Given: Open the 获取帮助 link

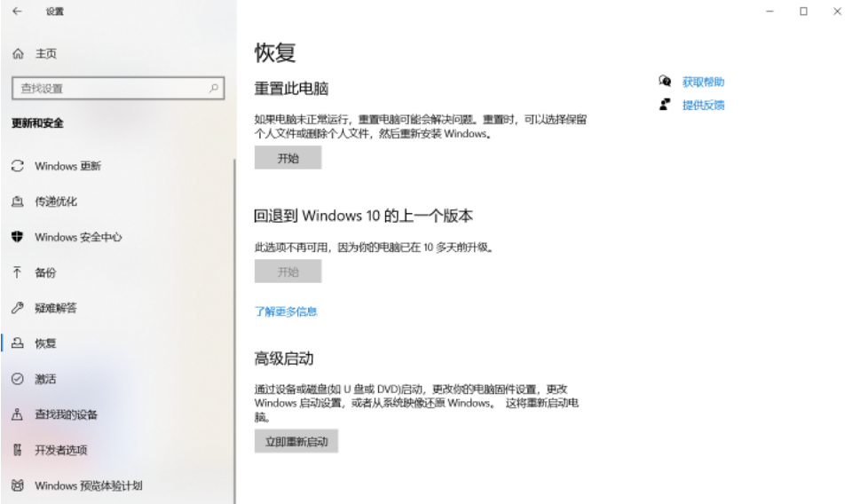Looking at the screenshot, I should click(x=703, y=82).
